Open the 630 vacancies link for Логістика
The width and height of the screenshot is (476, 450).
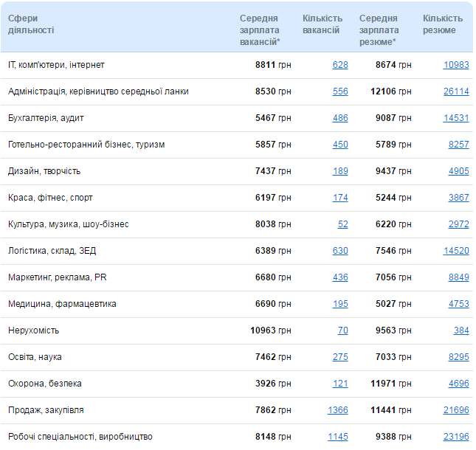pos(340,251)
